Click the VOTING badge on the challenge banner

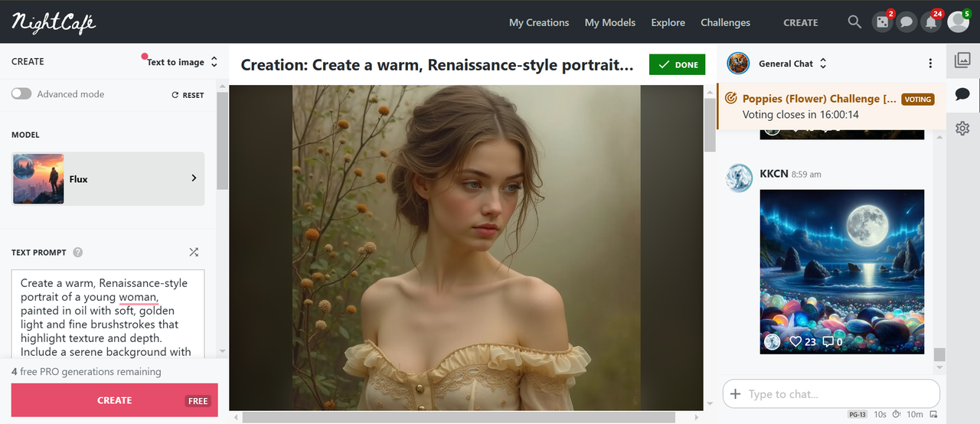917,99
